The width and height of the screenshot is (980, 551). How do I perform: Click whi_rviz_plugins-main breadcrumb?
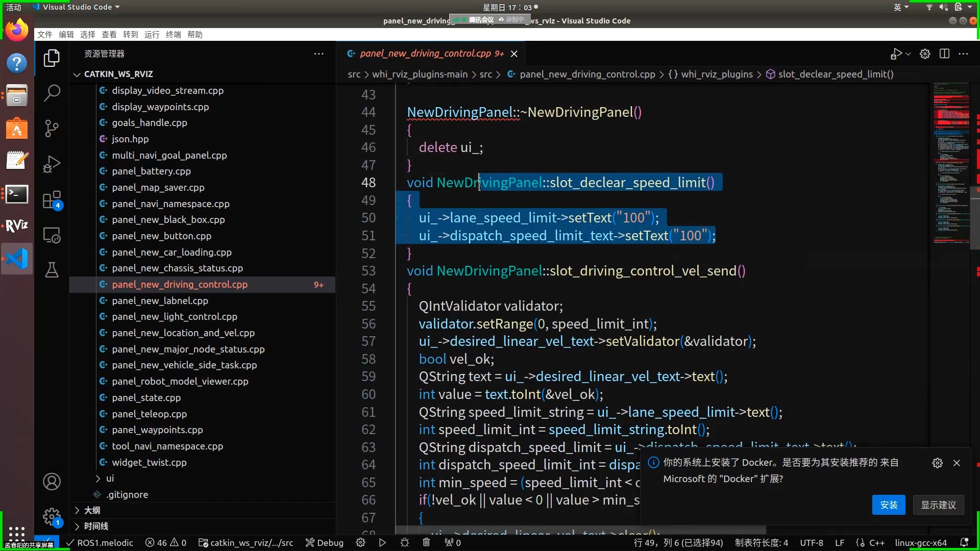coord(420,74)
